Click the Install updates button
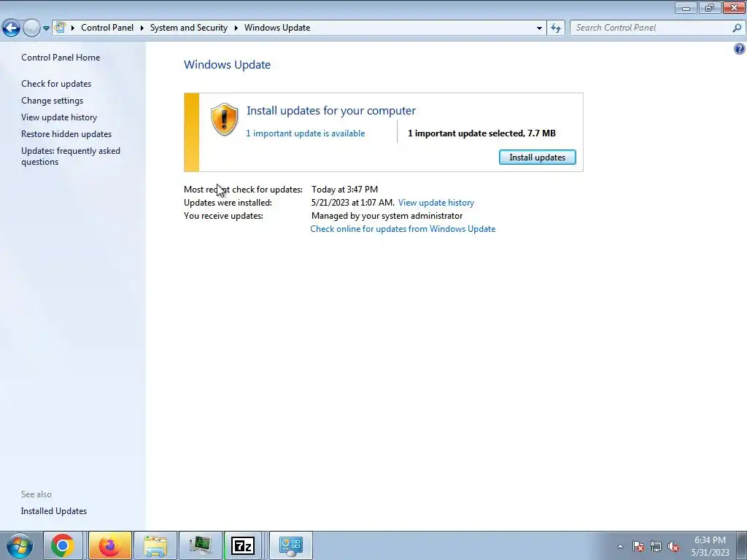The image size is (747, 560). coord(538,157)
